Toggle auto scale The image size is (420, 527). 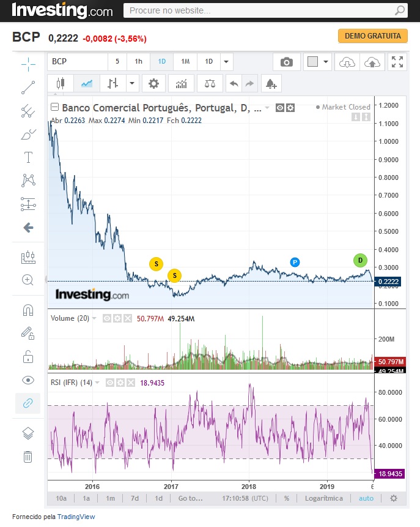(366, 498)
